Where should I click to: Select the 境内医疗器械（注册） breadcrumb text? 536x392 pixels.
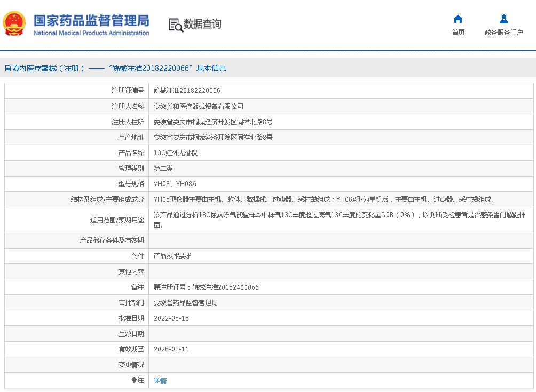pyautogui.click(x=49, y=68)
